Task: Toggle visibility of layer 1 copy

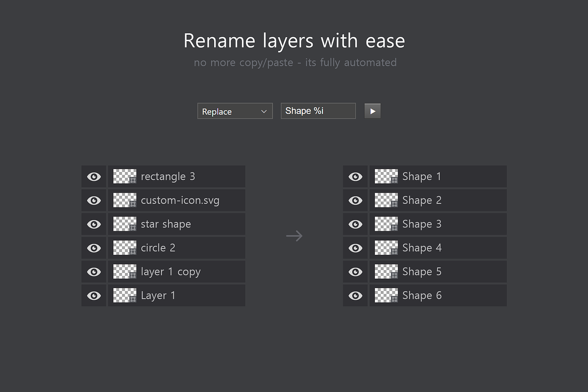Action: point(94,271)
